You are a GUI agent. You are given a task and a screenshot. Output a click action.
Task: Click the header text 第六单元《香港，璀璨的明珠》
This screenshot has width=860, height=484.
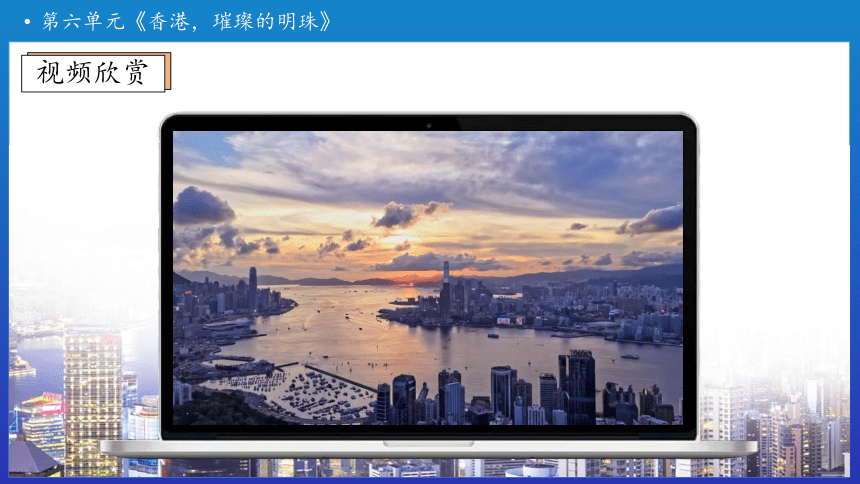coord(186,21)
